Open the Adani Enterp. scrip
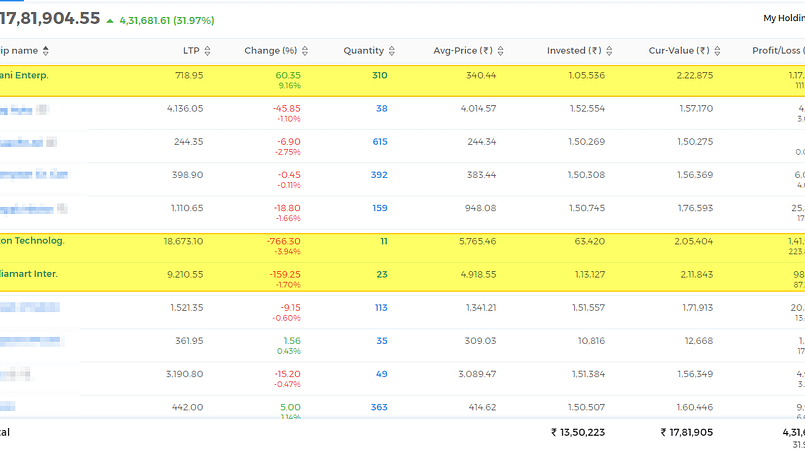 tap(24, 76)
